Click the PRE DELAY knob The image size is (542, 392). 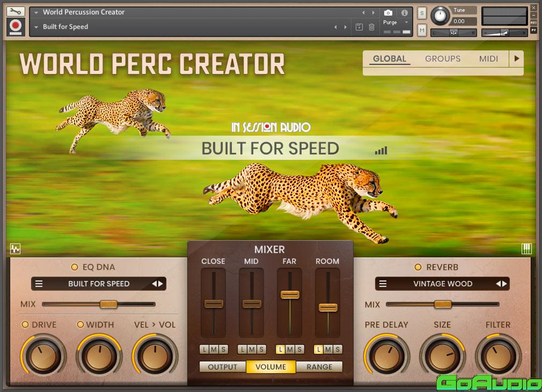(x=387, y=356)
